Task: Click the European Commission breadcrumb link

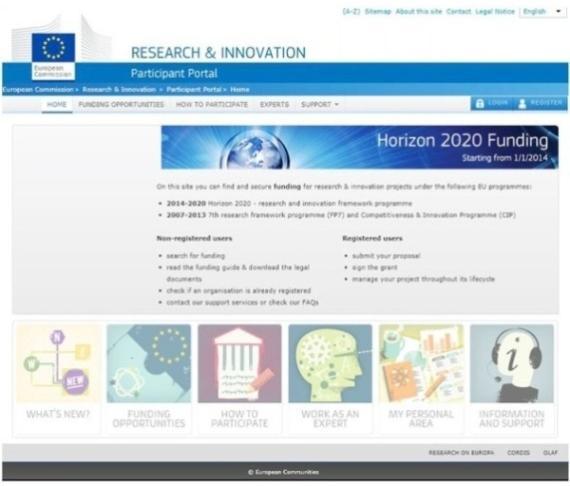Action: click(38, 89)
